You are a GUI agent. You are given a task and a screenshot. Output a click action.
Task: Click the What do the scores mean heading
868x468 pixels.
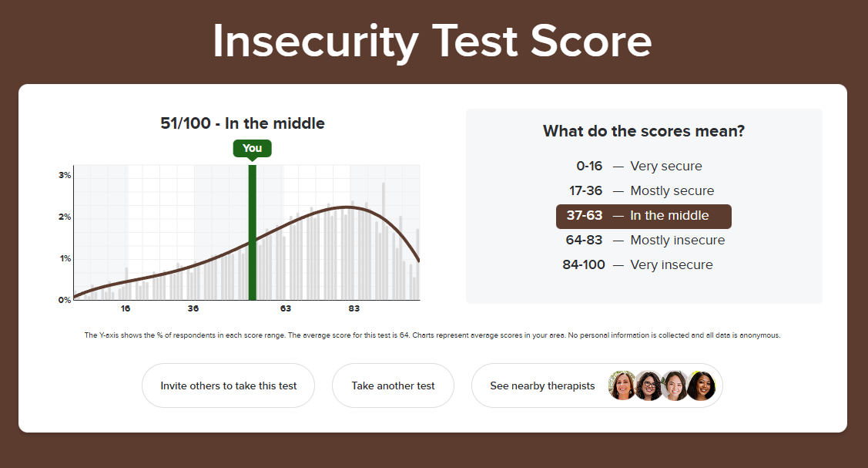[644, 131]
